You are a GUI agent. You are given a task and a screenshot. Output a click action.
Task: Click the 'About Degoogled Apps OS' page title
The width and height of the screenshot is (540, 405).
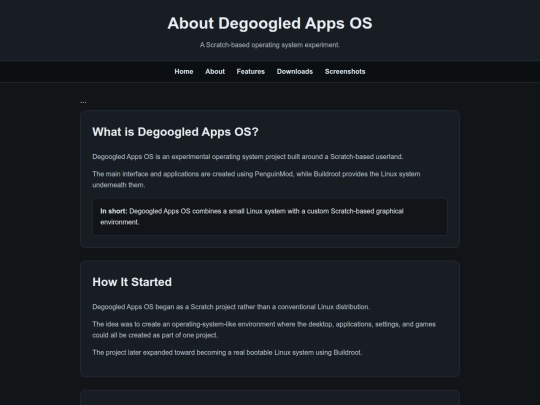click(270, 23)
